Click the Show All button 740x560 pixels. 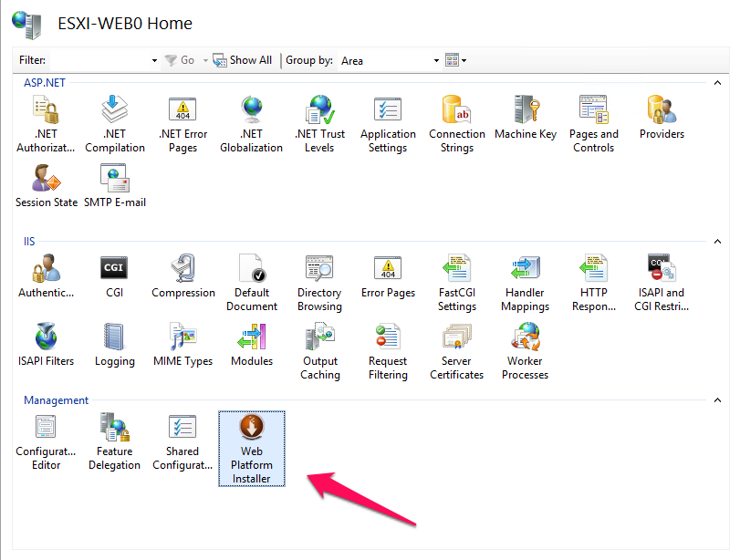pos(243,60)
